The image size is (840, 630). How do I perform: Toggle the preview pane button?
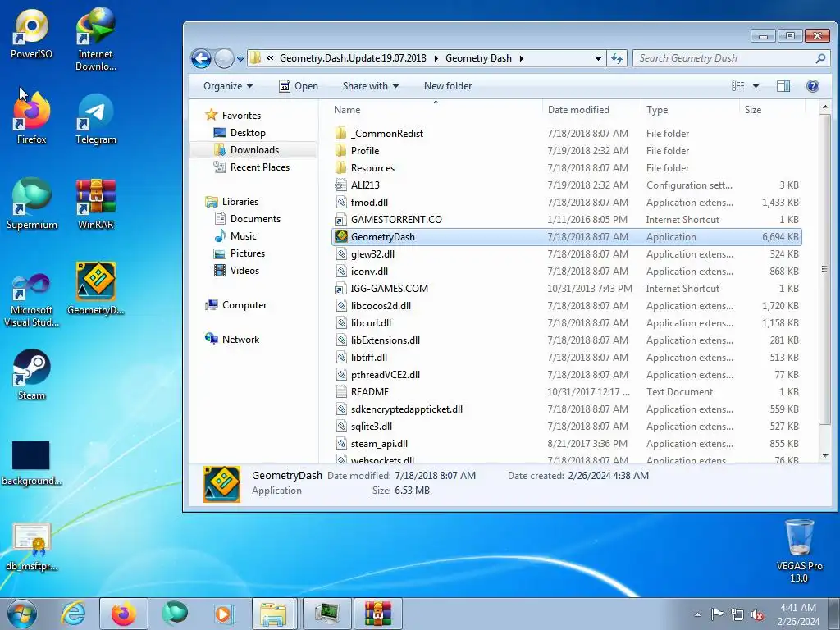coord(783,85)
